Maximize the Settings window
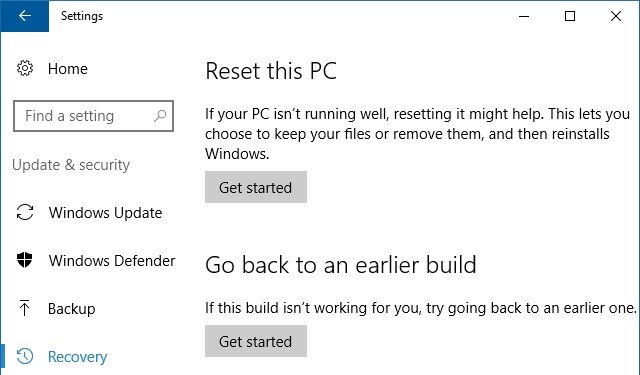The image size is (640, 375). (570, 16)
